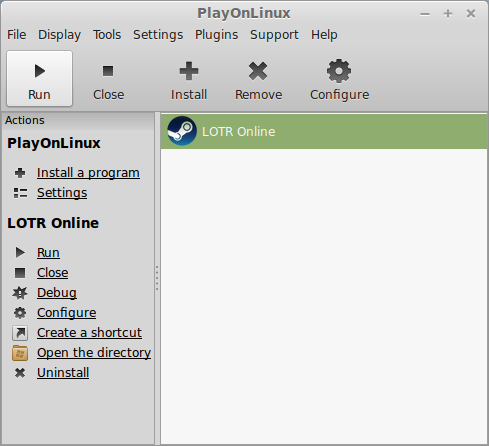Follow the Install a program link
Viewport: 489px width, 446px height.
click(x=88, y=173)
